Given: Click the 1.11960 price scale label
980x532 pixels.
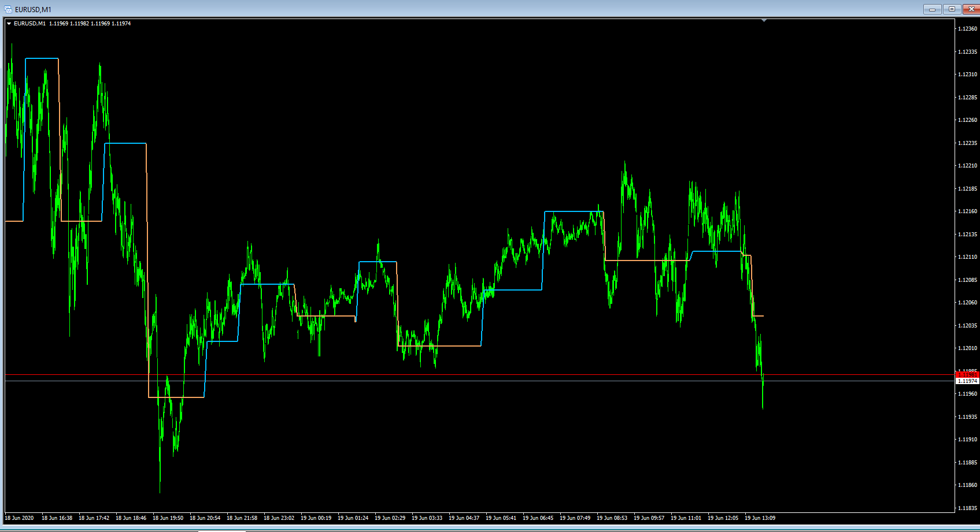Looking at the screenshot, I should click(x=967, y=394).
